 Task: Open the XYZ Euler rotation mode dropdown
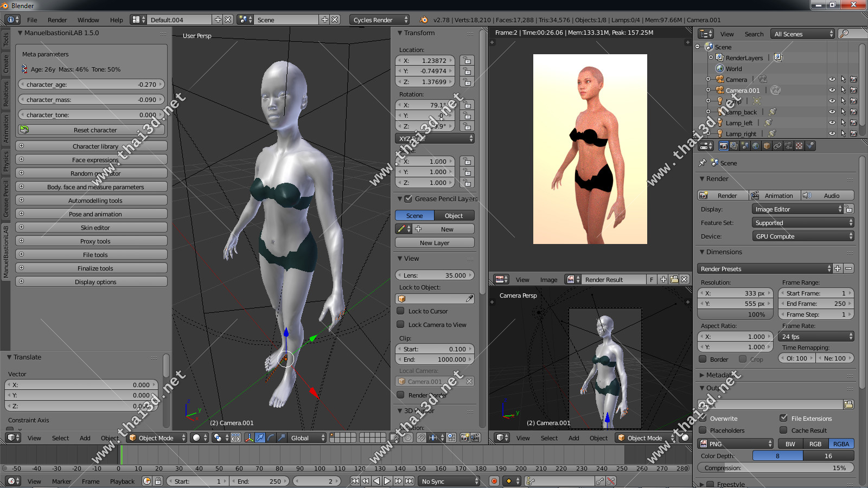(435, 138)
